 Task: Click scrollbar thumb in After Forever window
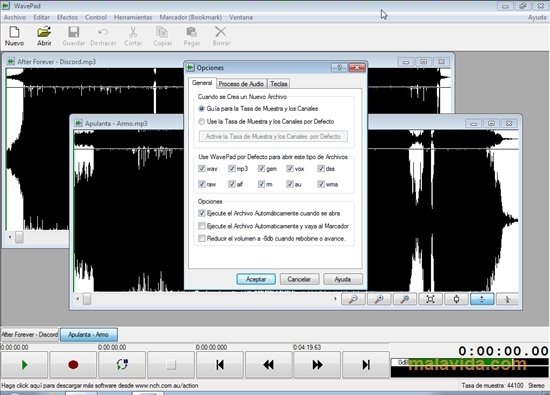19,237
